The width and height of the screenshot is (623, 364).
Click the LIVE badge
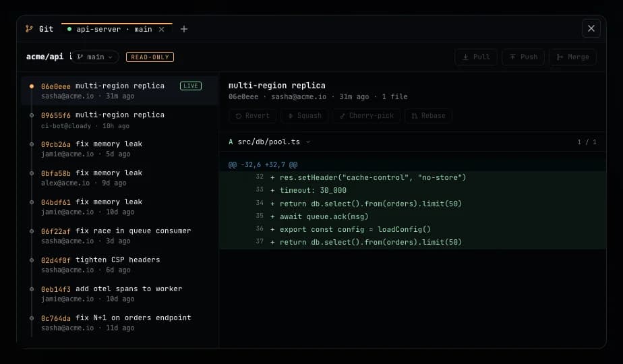click(x=191, y=86)
